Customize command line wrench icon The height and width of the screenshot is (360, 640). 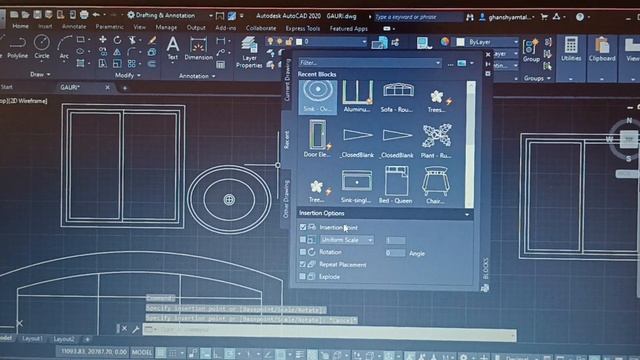click(x=136, y=329)
